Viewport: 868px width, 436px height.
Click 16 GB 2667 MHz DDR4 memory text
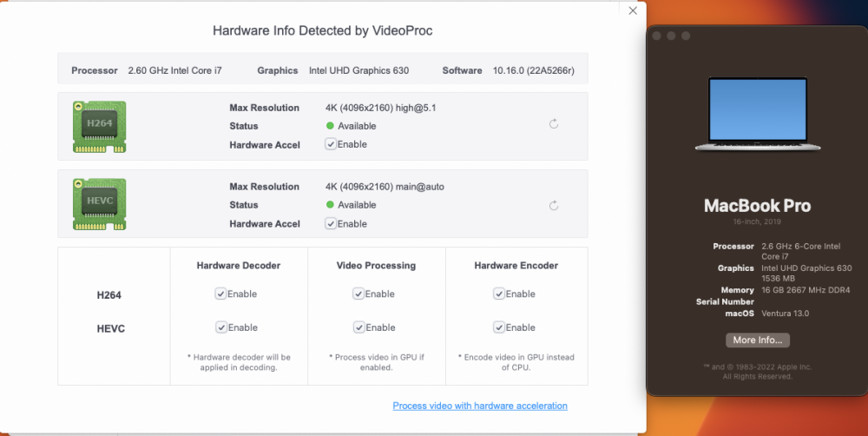tap(806, 290)
